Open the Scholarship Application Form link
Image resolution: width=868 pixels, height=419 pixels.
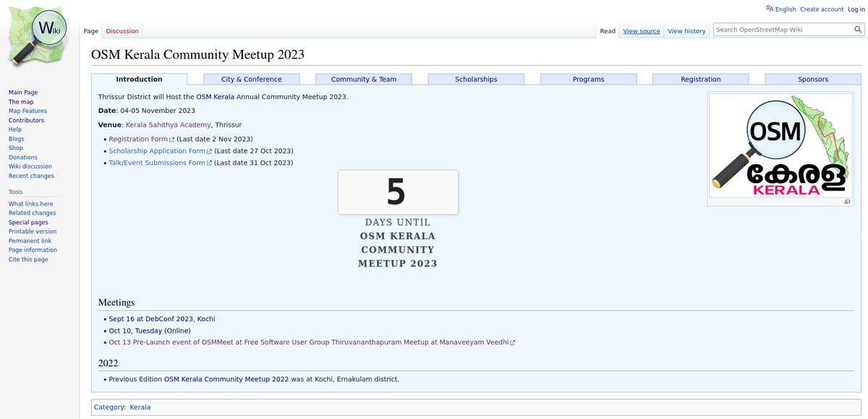point(157,151)
